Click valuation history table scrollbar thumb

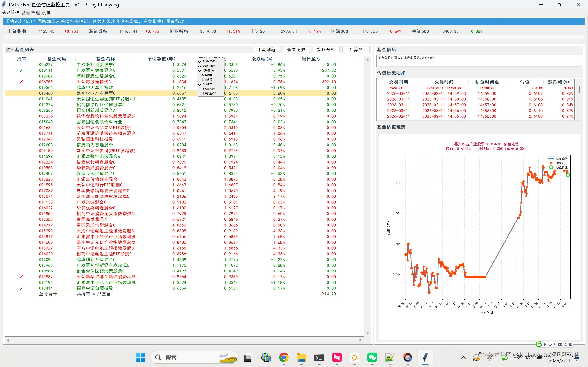579,89
